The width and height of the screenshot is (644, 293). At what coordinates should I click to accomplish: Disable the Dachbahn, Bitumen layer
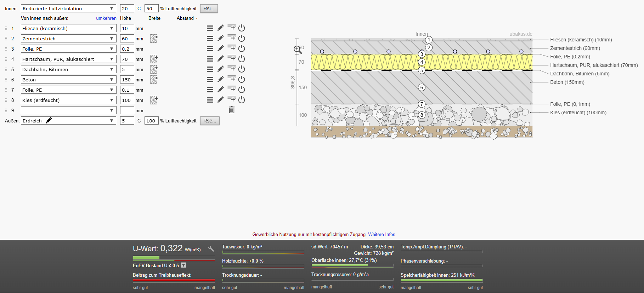[242, 69]
